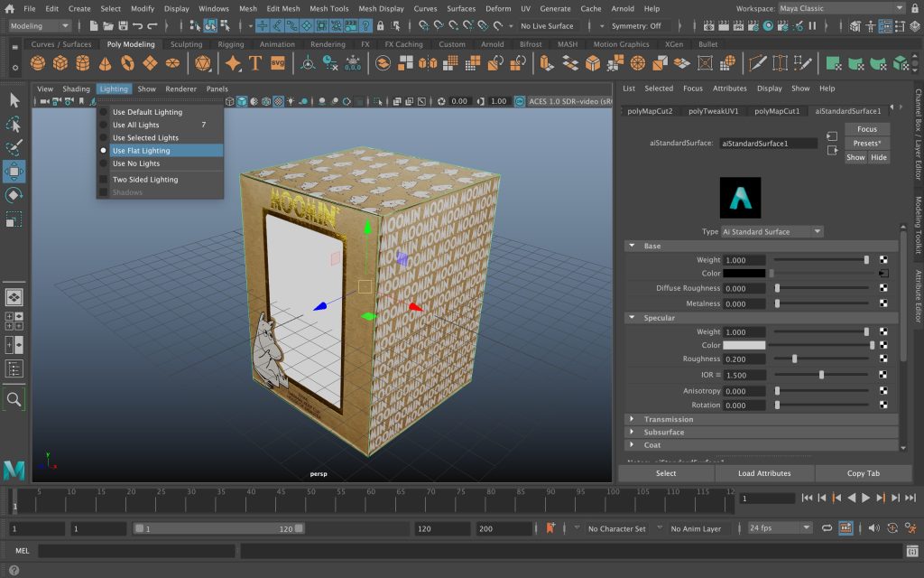Expand the Subsurface section
924x578 pixels.
tap(632, 433)
